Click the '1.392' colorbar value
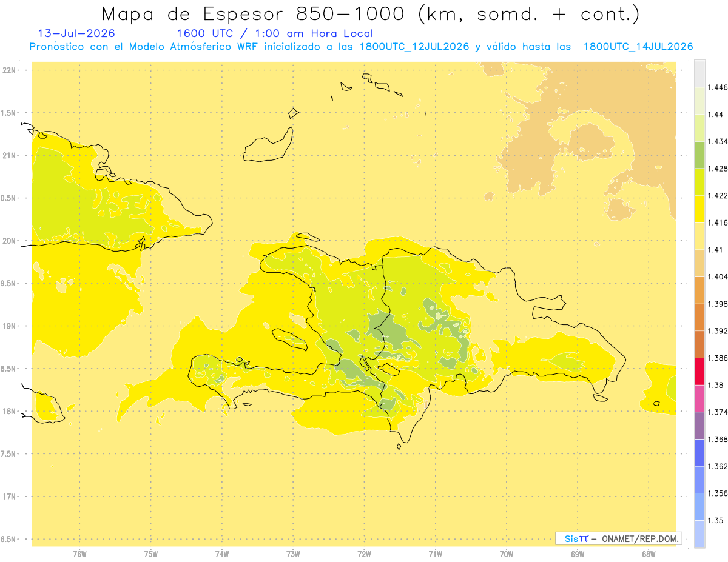This screenshot has width=728, height=562. pyautogui.click(x=718, y=331)
